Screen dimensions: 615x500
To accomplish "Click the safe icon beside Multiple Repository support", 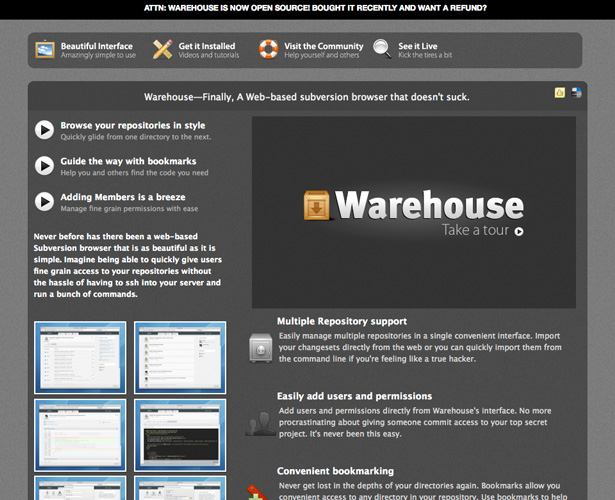I will pyautogui.click(x=260, y=348).
